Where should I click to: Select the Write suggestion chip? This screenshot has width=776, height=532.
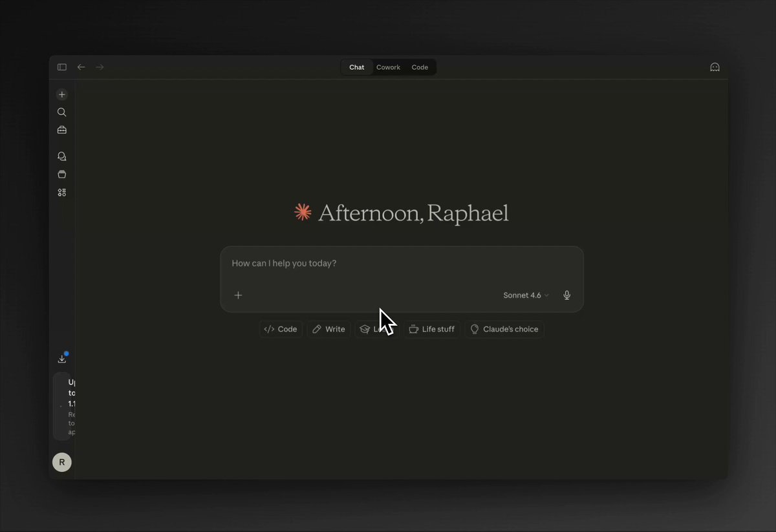click(x=329, y=329)
